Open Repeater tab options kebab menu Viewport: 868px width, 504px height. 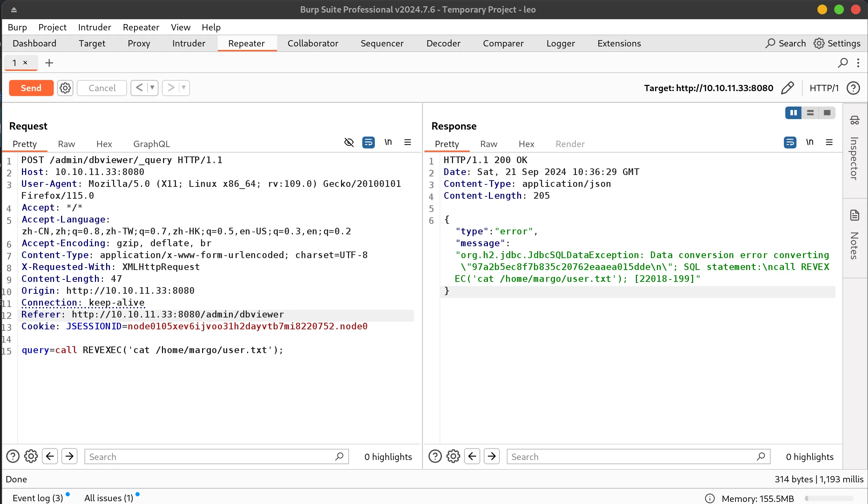tap(858, 63)
